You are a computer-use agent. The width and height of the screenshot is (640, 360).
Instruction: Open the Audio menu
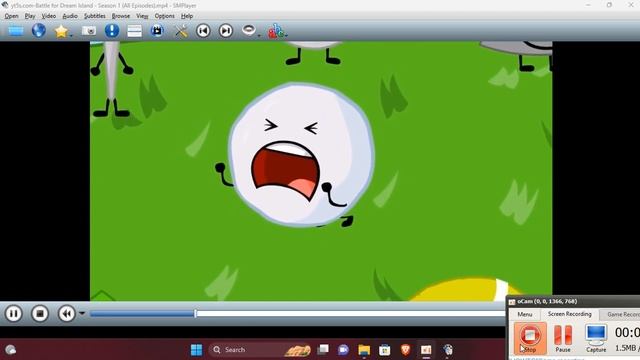tap(70, 16)
